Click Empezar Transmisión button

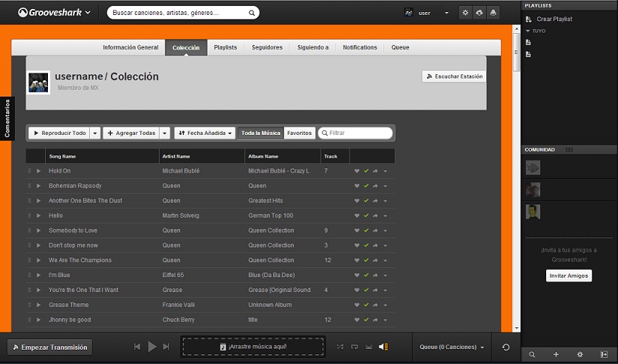[x=49, y=348]
